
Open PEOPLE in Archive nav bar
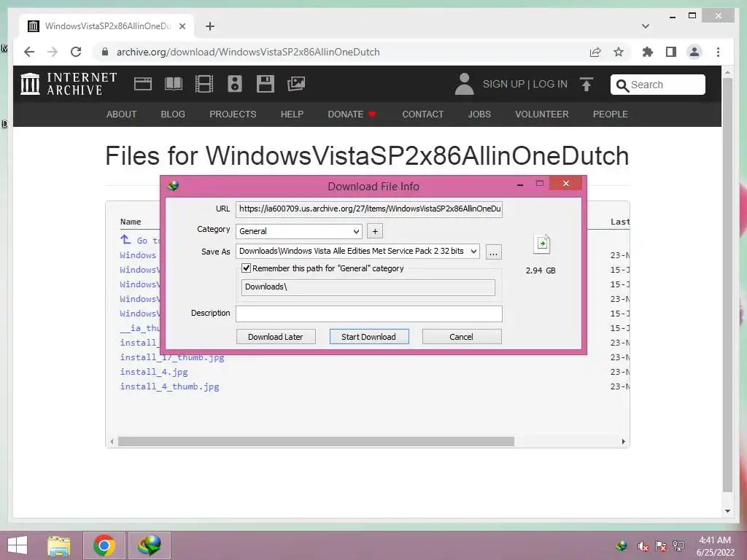tap(611, 114)
